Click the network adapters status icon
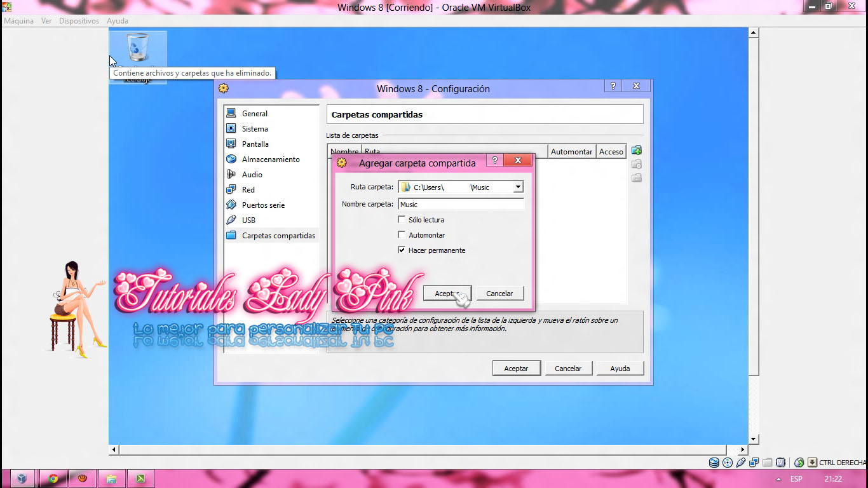The width and height of the screenshot is (868, 488). [754, 463]
